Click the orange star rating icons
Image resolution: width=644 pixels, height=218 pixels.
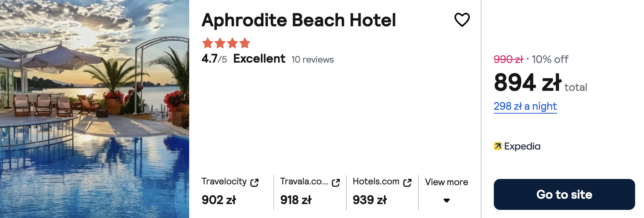(x=226, y=43)
